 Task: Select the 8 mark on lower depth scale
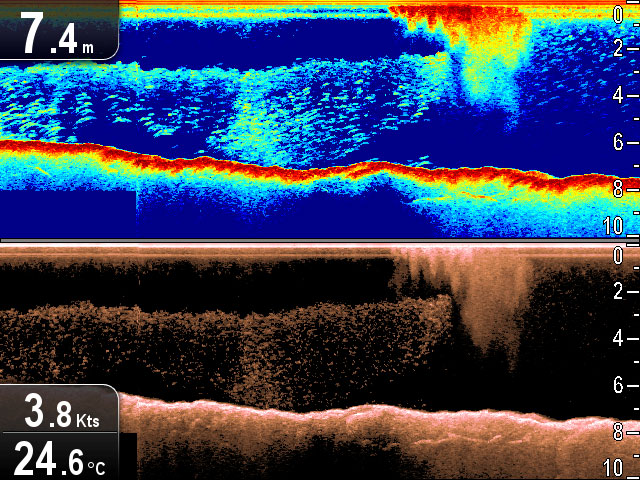pyautogui.click(x=619, y=433)
